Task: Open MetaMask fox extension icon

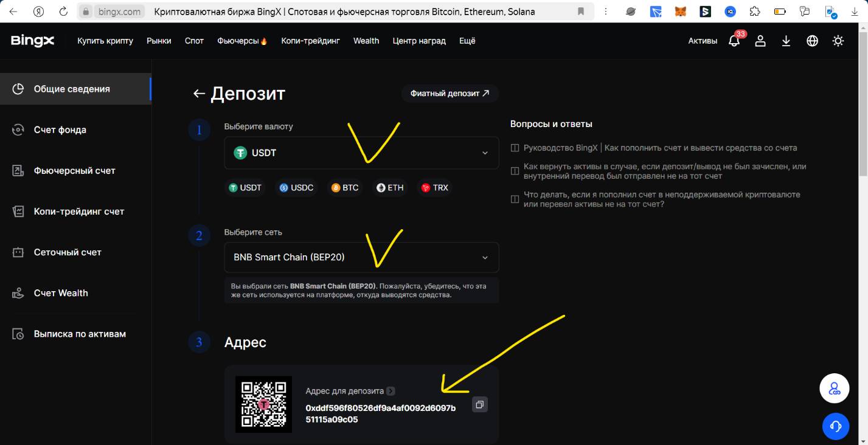Action: pos(681,12)
